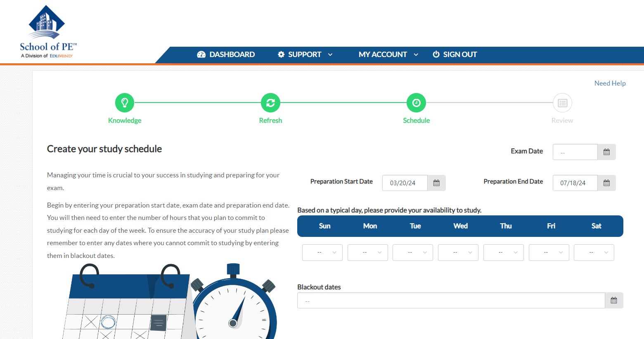Click the Need Help link
Viewport: 644px width, 339px height.
[x=610, y=84]
